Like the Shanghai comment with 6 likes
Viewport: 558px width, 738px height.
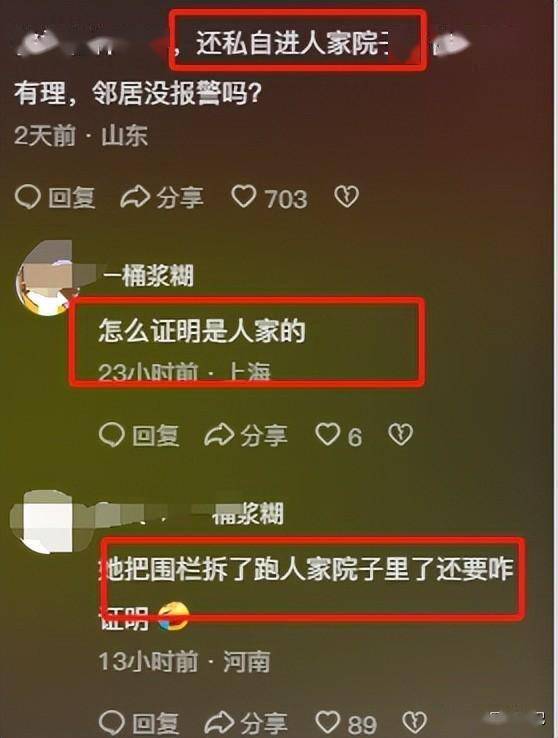327,434
